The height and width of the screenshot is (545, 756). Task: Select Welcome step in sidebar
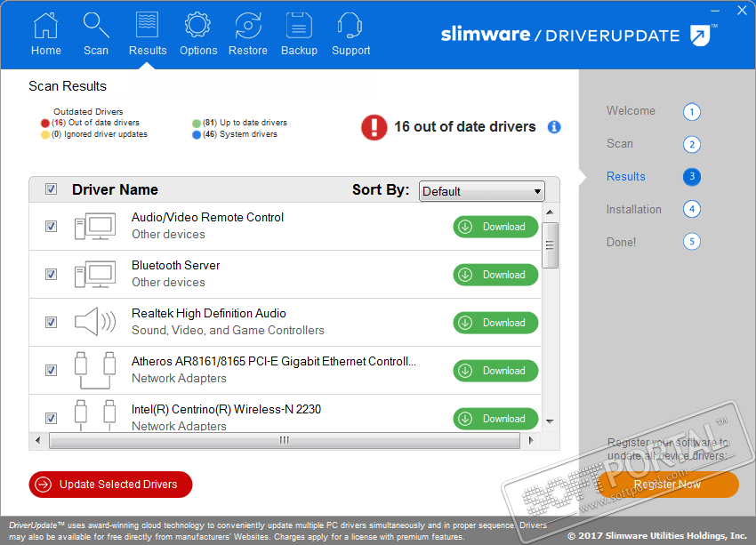[x=631, y=111]
